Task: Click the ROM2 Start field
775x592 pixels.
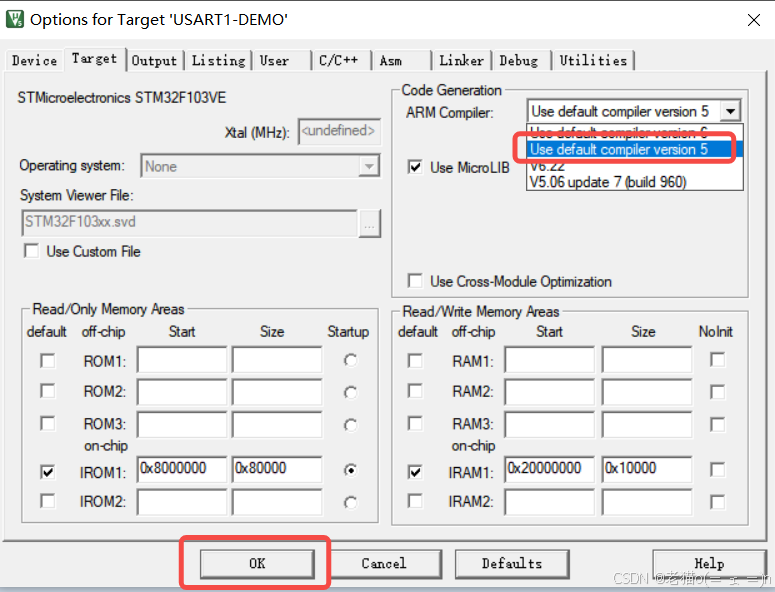Action: 182,392
